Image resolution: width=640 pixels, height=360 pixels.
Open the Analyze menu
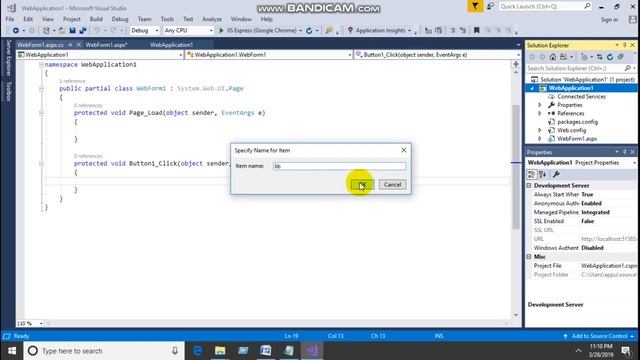point(212,19)
